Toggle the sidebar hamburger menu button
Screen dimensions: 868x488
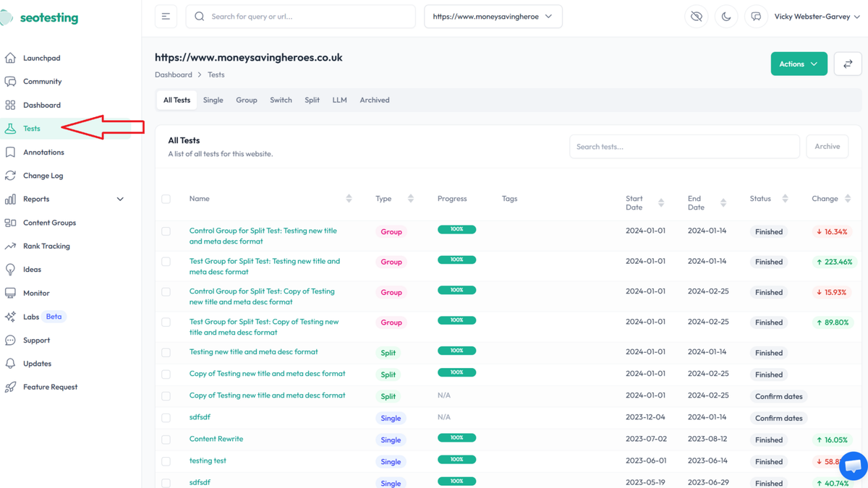click(x=166, y=17)
